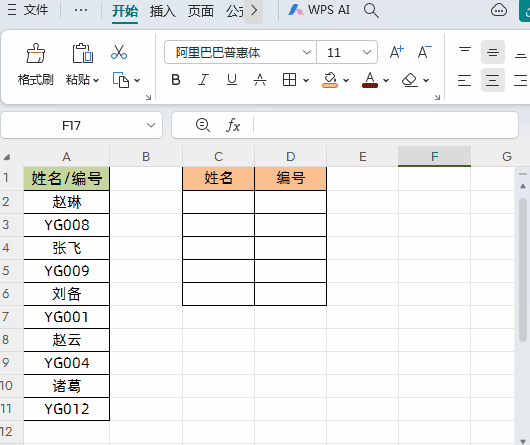Open the font settings dialog launcher
The height and width of the screenshot is (445, 530).
(x=437, y=97)
